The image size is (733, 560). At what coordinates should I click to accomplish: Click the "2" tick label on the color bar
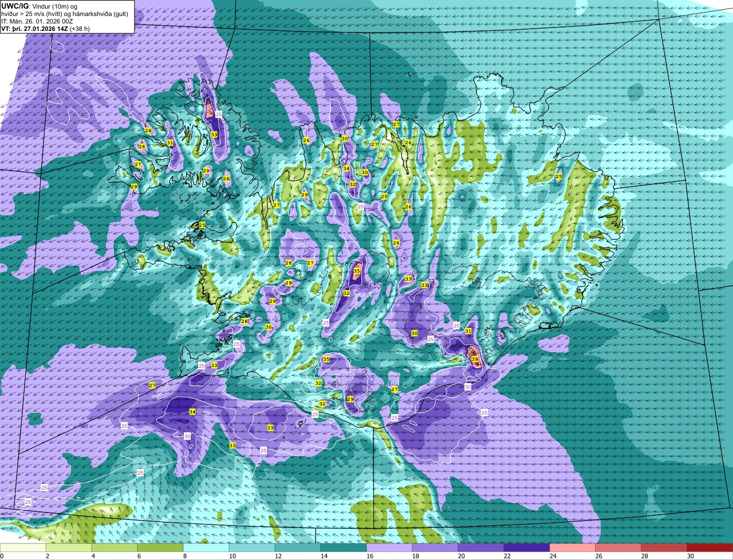pos(48,556)
